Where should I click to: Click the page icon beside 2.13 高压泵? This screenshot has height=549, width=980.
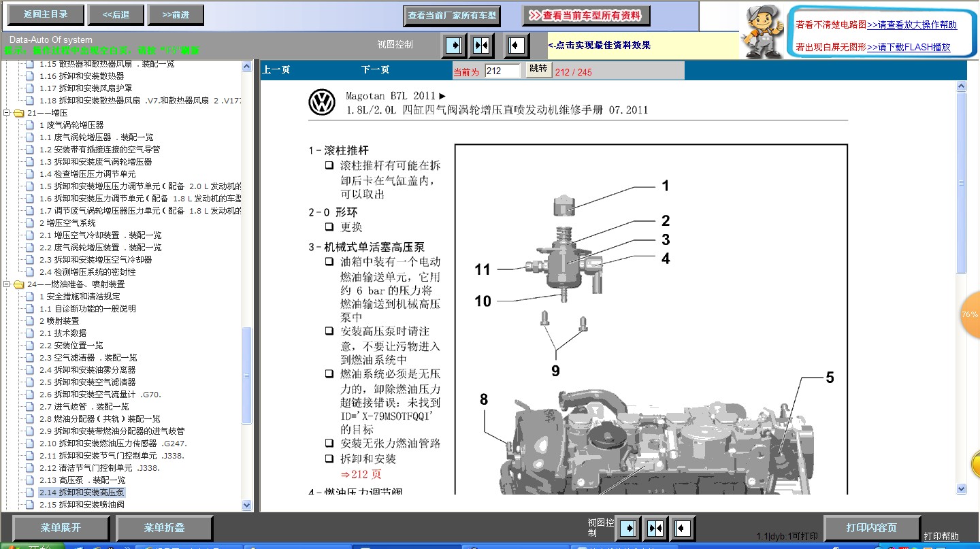(29, 480)
